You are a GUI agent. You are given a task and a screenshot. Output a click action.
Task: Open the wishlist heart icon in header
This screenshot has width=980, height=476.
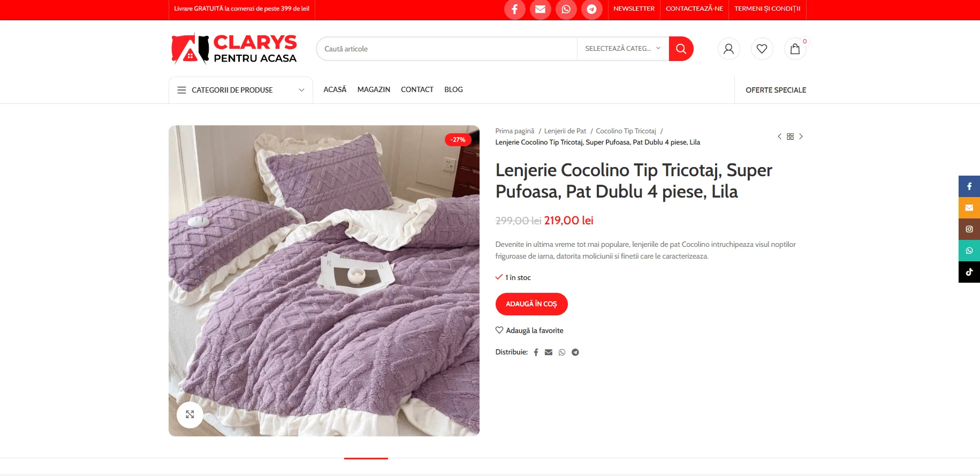point(762,49)
